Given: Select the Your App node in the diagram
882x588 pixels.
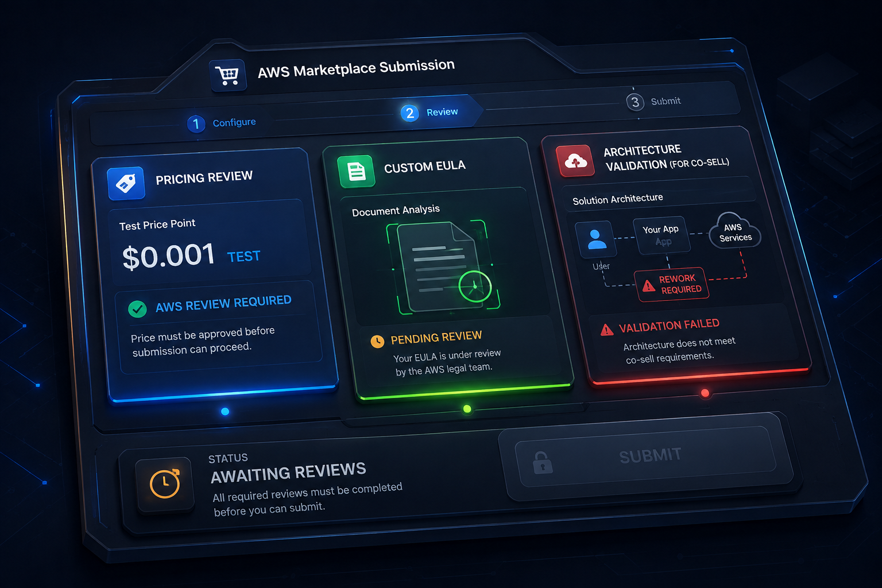Looking at the screenshot, I should pyautogui.click(x=661, y=235).
